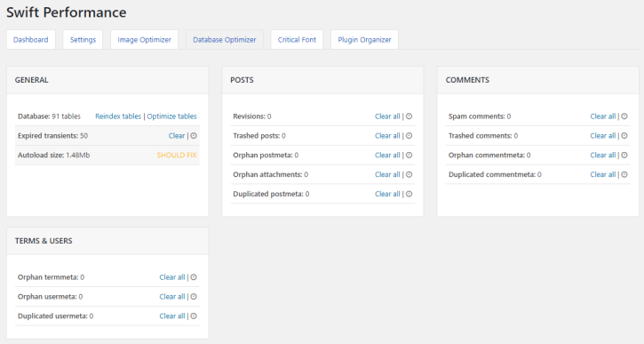The height and width of the screenshot is (344, 644).
Task: Click clock icon for Duplicated postmeta
Action: [x=409, y=194]
